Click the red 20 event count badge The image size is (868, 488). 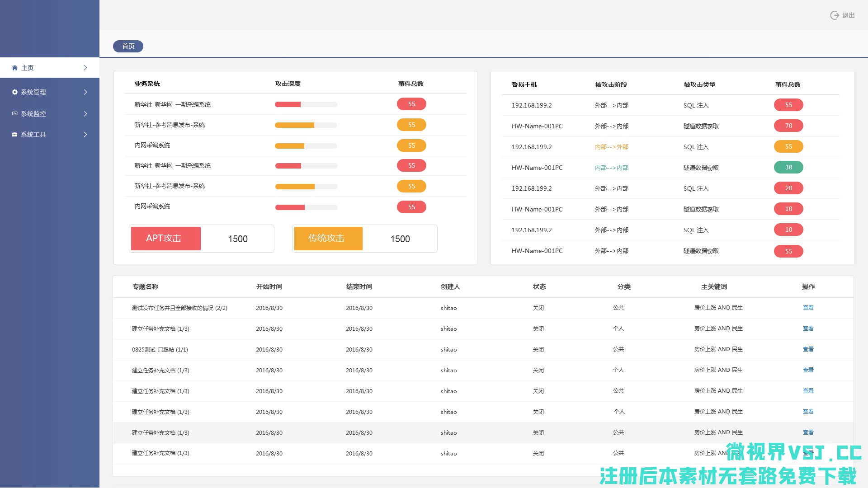788,188
